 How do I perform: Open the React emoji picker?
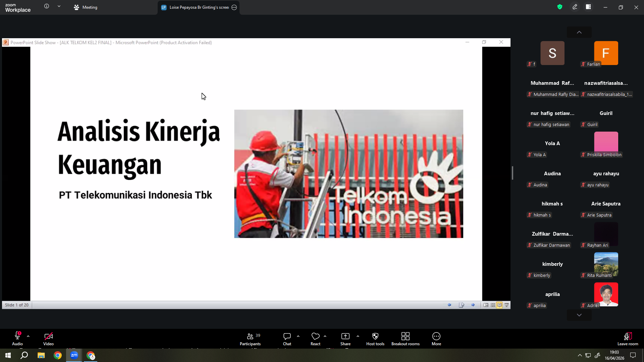(x=315, y=339)
